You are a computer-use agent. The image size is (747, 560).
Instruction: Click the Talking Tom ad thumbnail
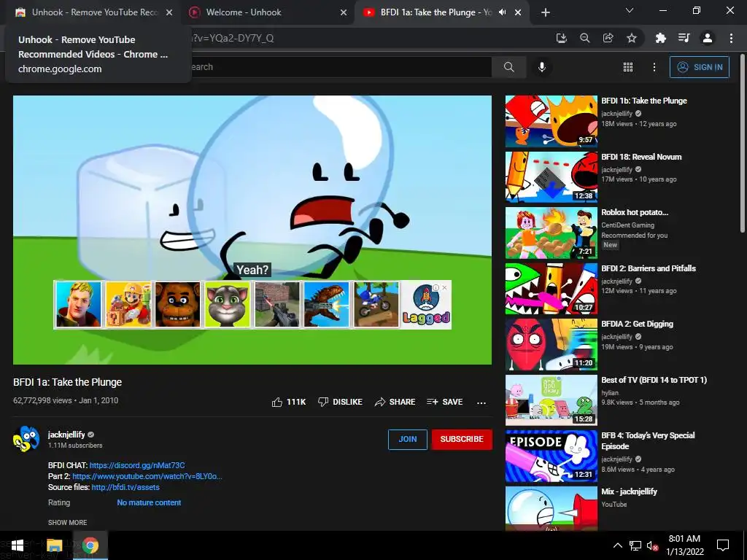[x=228, y=304]
